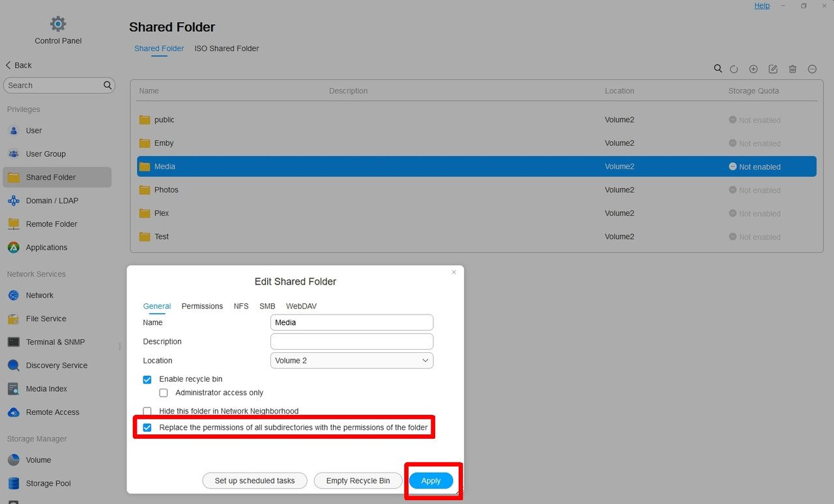Click the Terminal & SNMP icon

[x=14, y=342]
